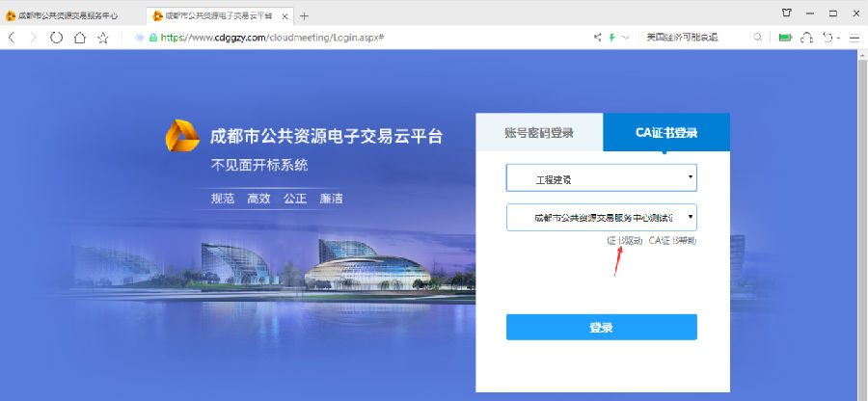Open the 成都市公共资源交易服务中心 certificate dropdown
The height and width of the screenshot is (401, 868).
[x=601, y=218]
